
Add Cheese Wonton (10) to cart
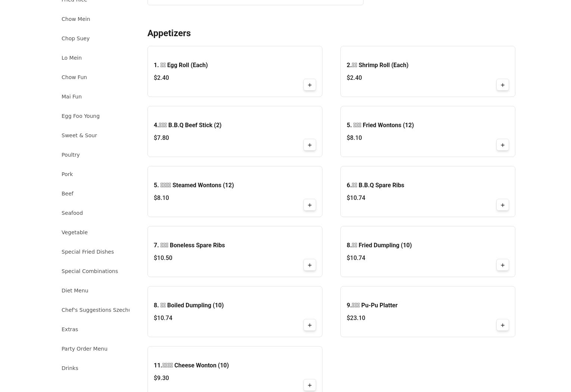tap(309, 385)
